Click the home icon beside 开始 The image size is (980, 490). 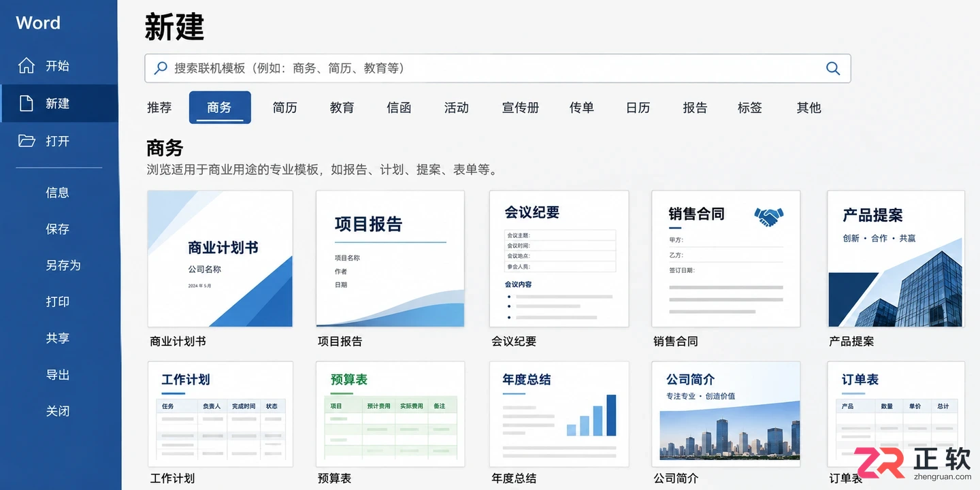[x=27, y=66]
